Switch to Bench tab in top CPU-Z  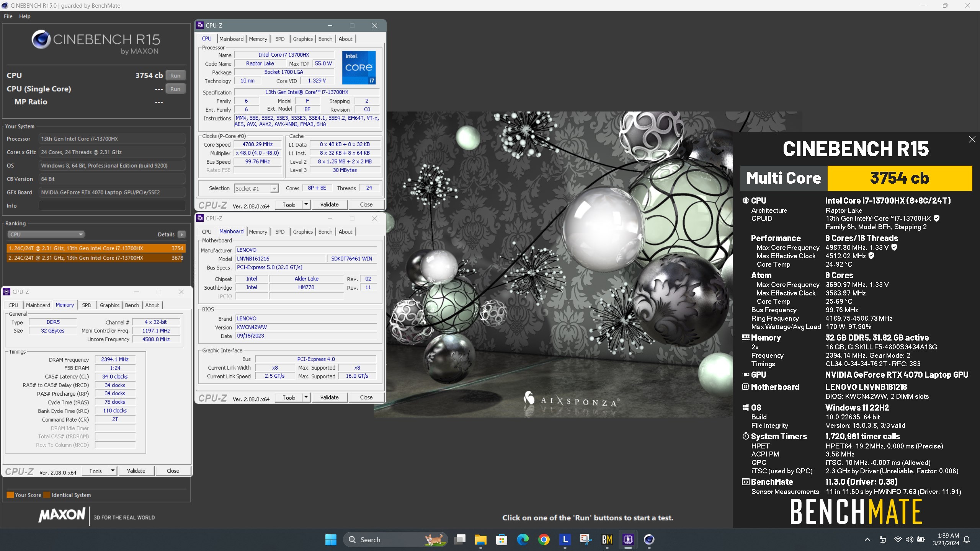click(325, 39)
